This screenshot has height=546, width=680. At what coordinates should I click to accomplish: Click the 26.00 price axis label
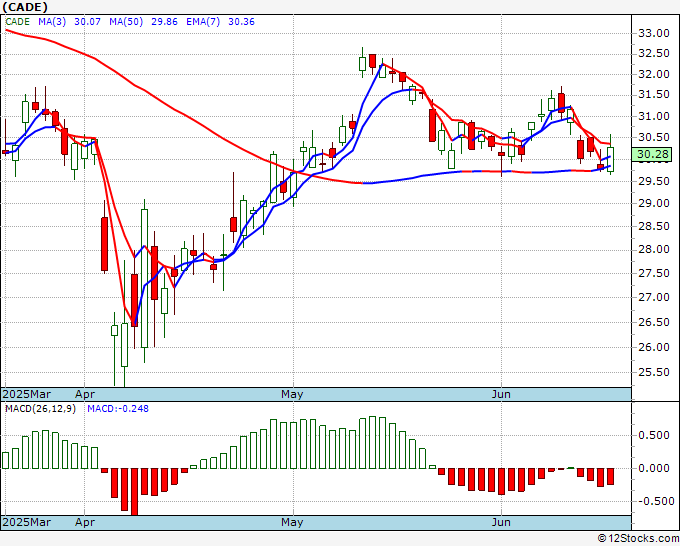click(654, 347)
